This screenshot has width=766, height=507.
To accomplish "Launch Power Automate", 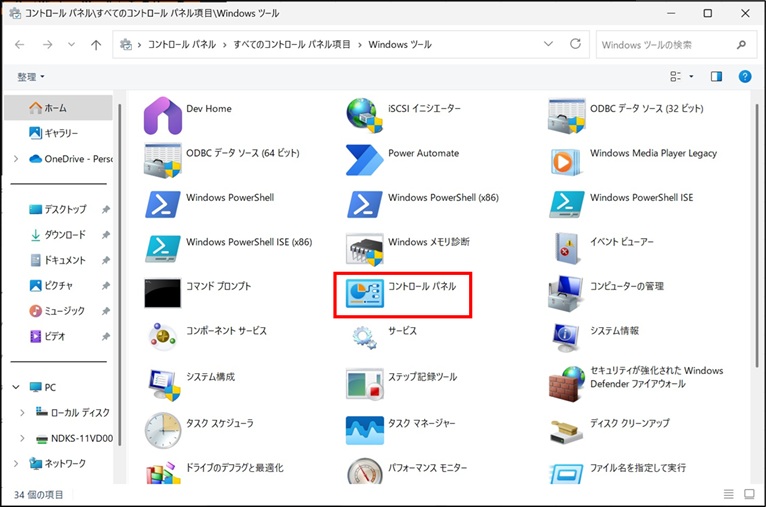I will coord(365,160).
